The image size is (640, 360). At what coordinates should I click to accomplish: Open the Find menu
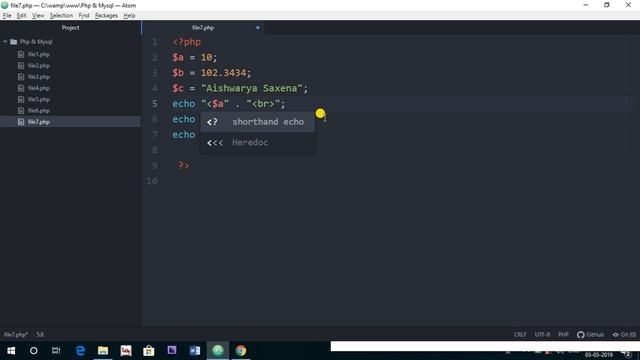coord(84,16)
